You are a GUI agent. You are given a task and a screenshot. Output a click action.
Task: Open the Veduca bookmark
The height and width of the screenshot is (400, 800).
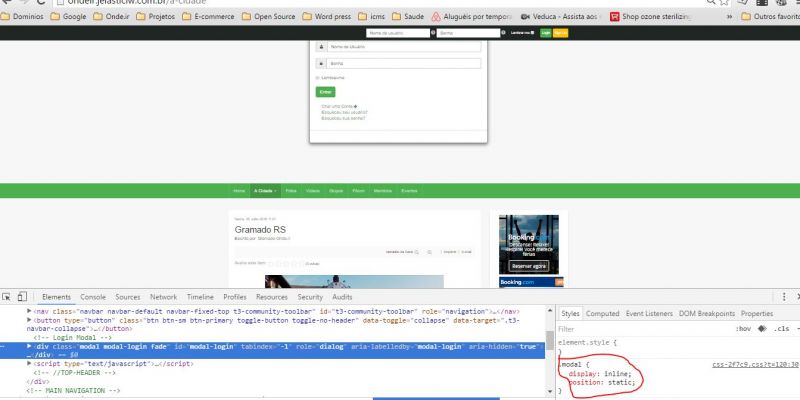[x=560, y=16]
